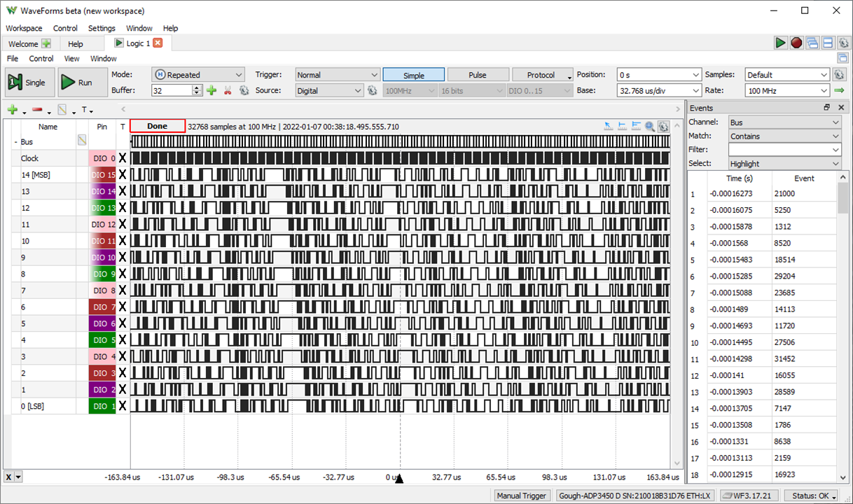Open the View menu of Logic instrument

72,59
